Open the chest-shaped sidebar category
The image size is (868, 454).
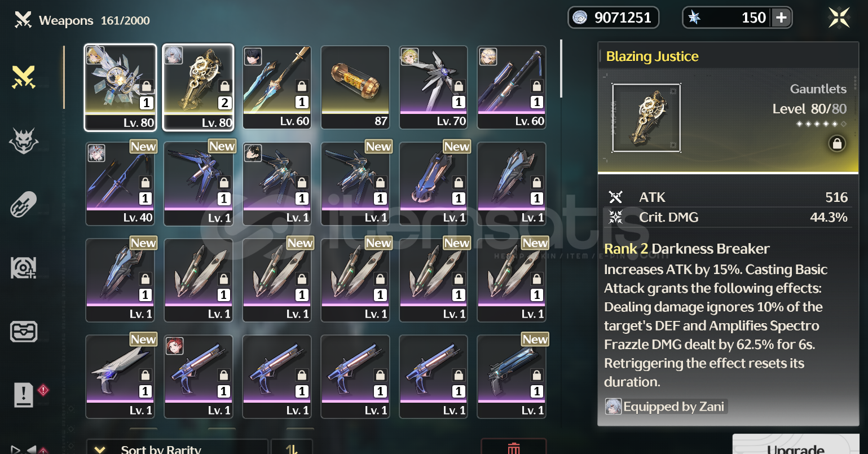pos(24,331)
